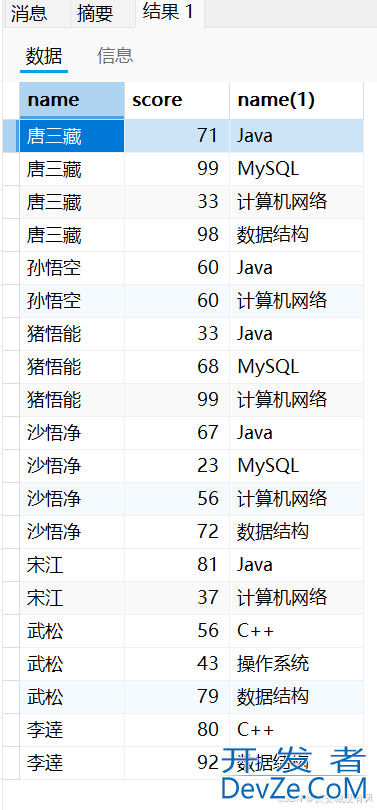
Task: Select score 56 in 沙悟净's row
Action: point(177,500)
